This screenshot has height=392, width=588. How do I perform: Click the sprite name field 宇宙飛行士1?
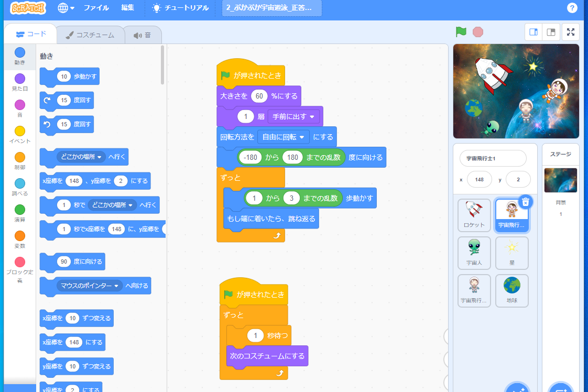click(493, 158)
